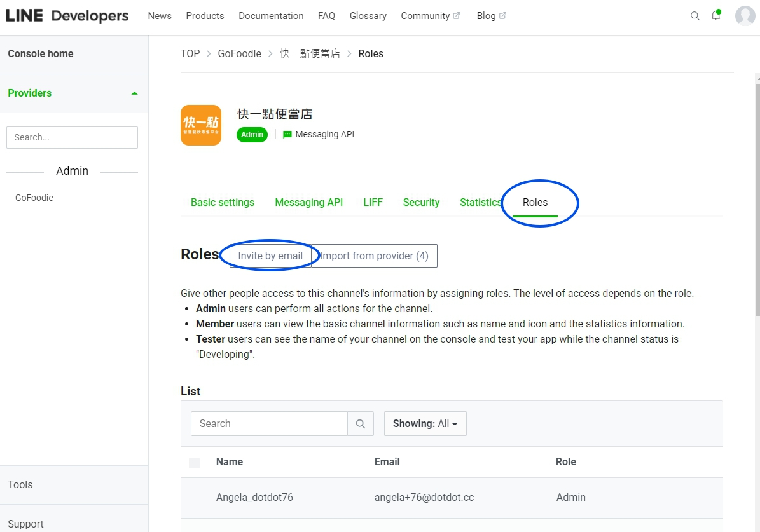Click Invite by email button
This screenshot has width=760, height=532.
[x=270, y=256]
